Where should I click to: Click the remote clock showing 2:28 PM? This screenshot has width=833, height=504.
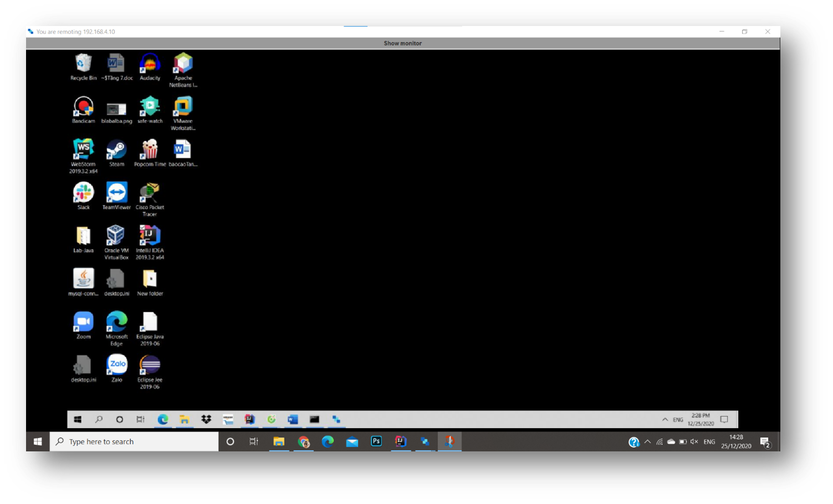[x=701, y=419]
